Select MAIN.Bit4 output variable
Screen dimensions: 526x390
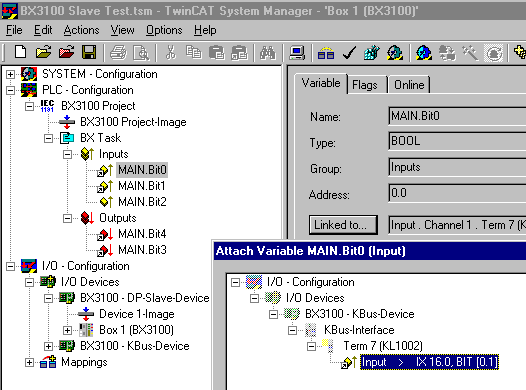point(142,234)
